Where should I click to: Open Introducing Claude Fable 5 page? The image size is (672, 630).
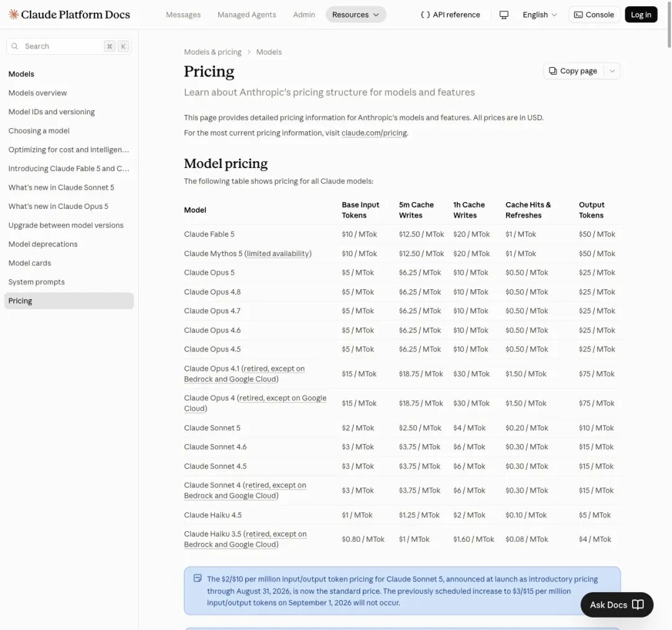[68, 169]
